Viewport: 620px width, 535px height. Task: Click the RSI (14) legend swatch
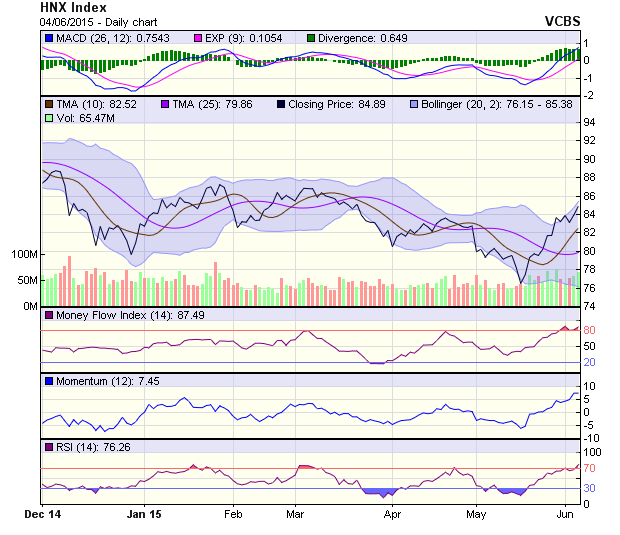49,446
